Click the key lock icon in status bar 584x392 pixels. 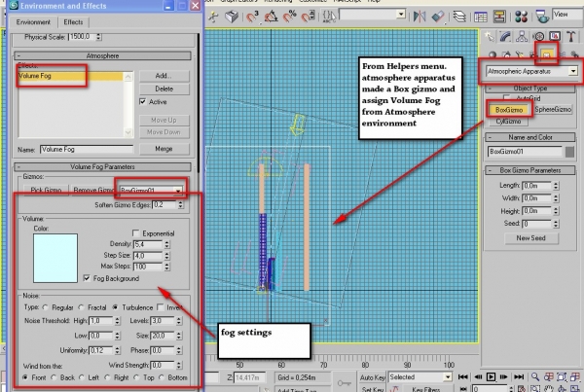(344, 382)
